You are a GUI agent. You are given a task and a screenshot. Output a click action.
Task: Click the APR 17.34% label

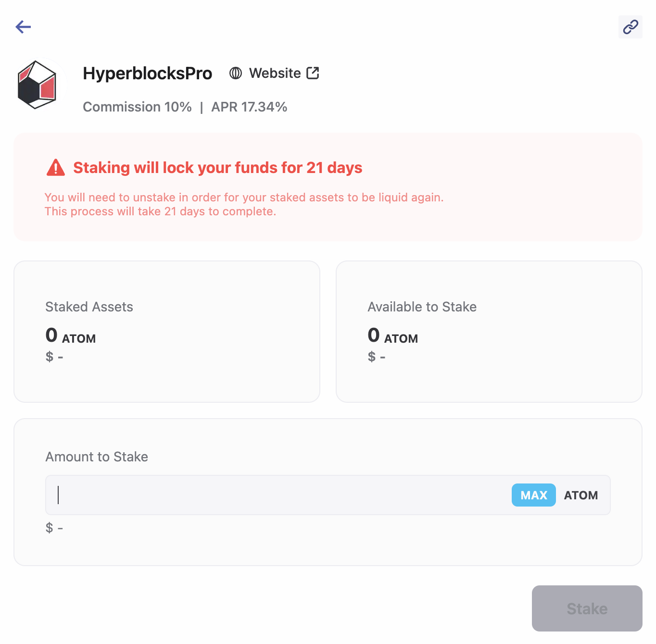pyautogui.click(x=249, y=107)
